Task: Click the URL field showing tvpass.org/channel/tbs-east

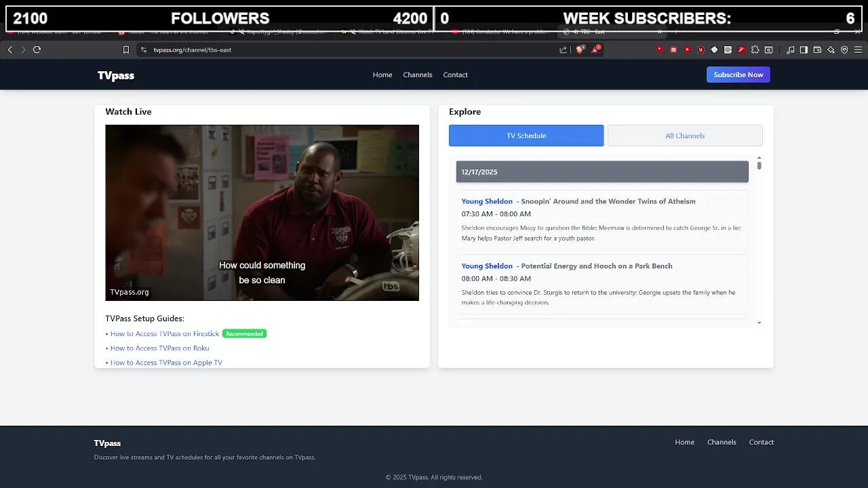Action: [346, 49]
